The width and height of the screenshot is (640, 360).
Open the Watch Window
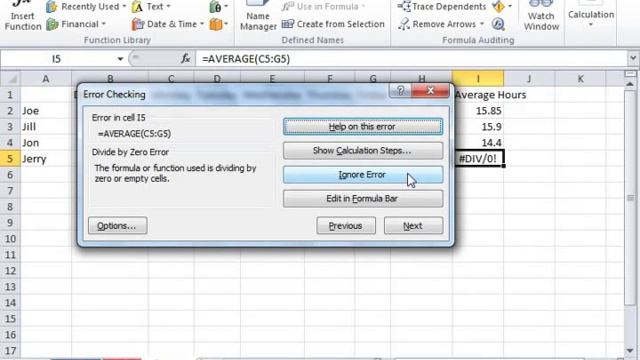coord(541,16)
